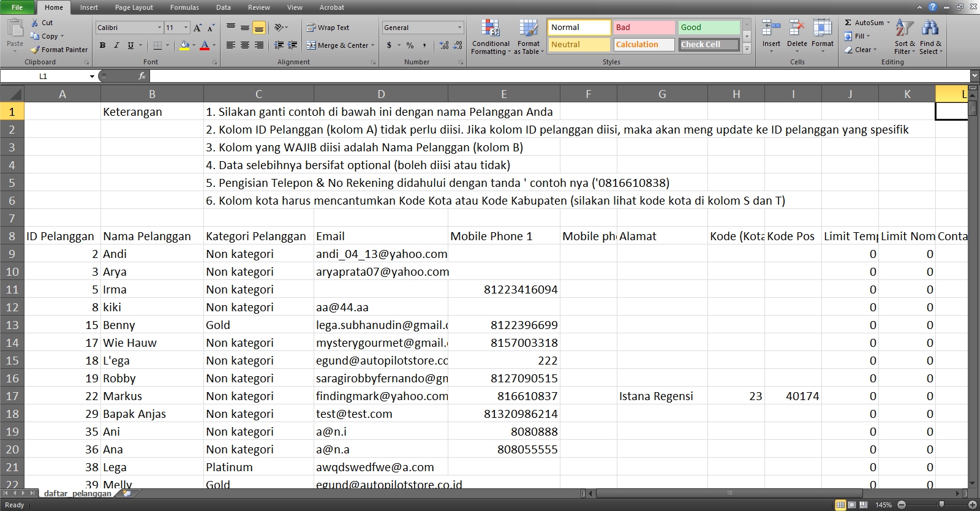Click the Conditional Formatting icon
This screenshot has width=980, height=511.
pyautogui.click(x=490, y=28)
